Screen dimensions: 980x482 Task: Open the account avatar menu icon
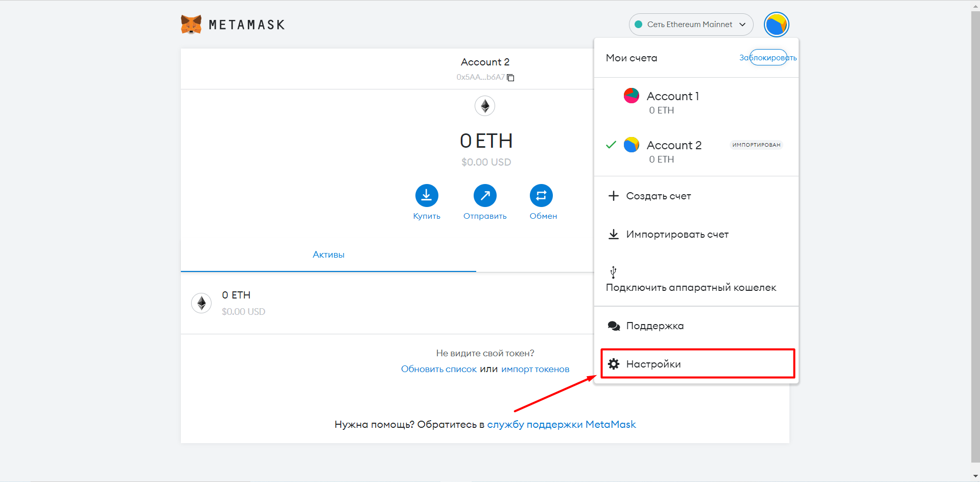[x=776, y=25]
